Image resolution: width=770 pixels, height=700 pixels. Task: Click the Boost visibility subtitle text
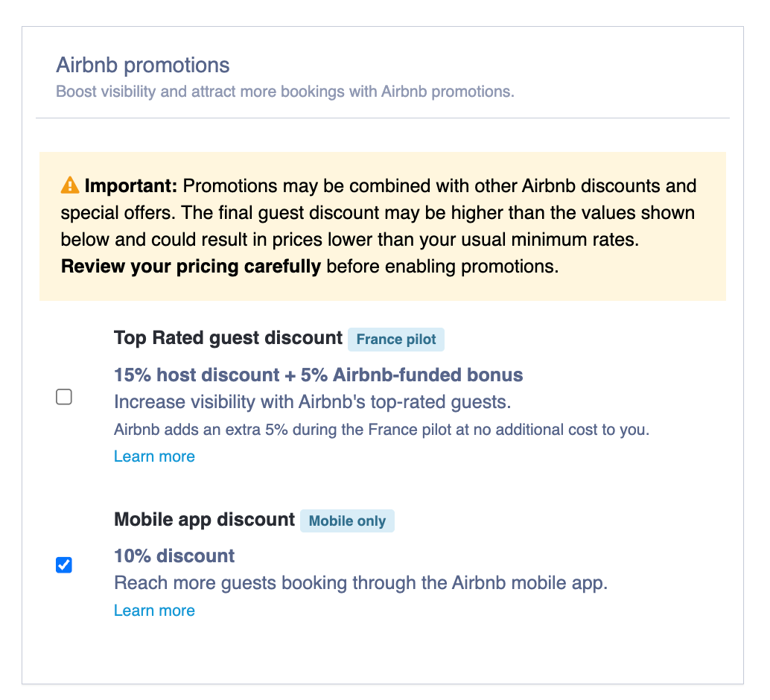click(x=284, y=92)
